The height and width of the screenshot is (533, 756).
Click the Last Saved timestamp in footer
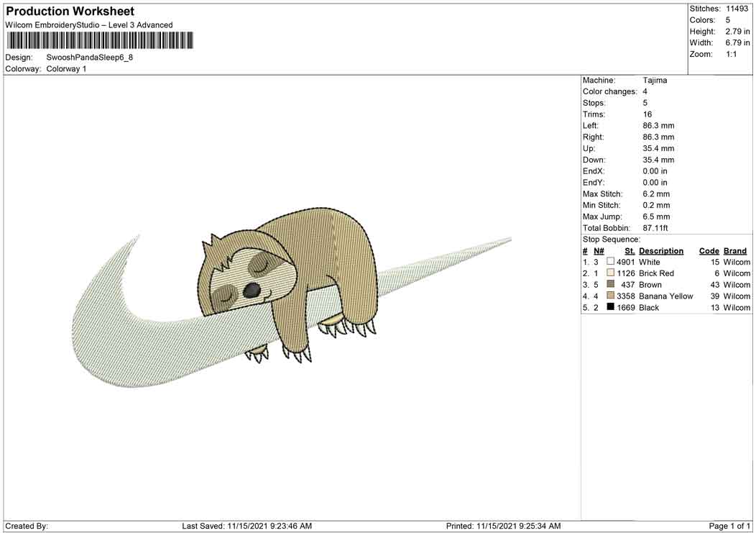coord(247,526)
